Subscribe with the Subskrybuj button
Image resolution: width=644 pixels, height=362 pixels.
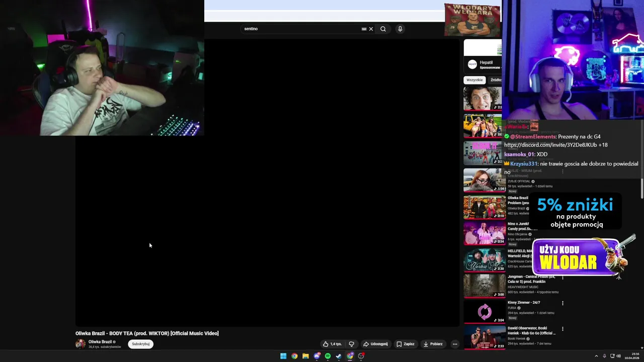tap(140, 344)
